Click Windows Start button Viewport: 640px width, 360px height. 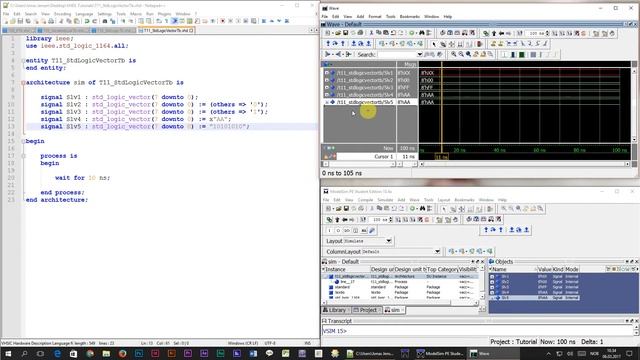coord(8,353)
